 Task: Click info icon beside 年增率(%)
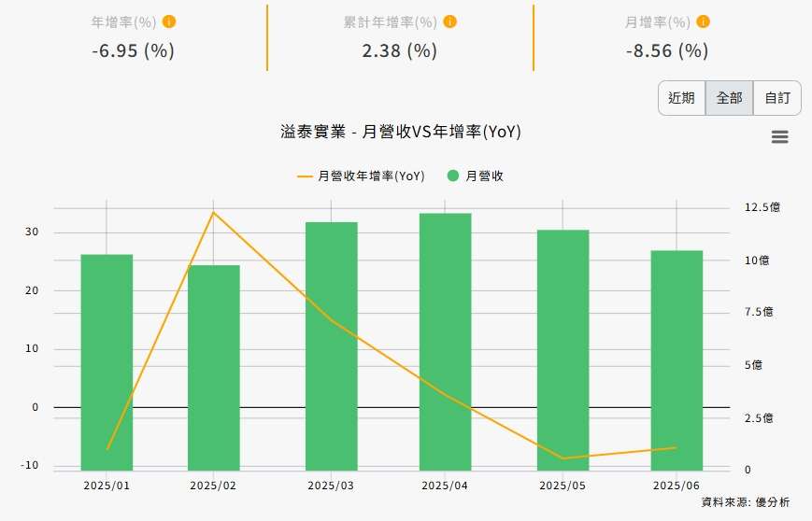point(169,21)
